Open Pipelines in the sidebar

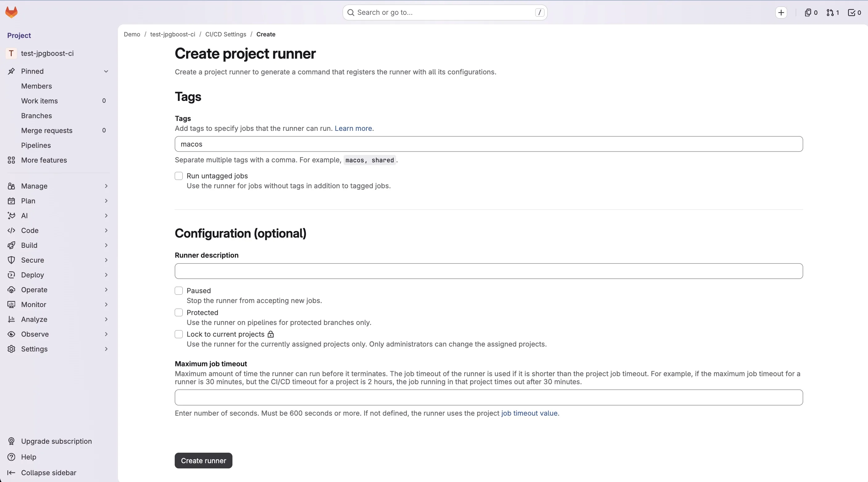point(36,145)
